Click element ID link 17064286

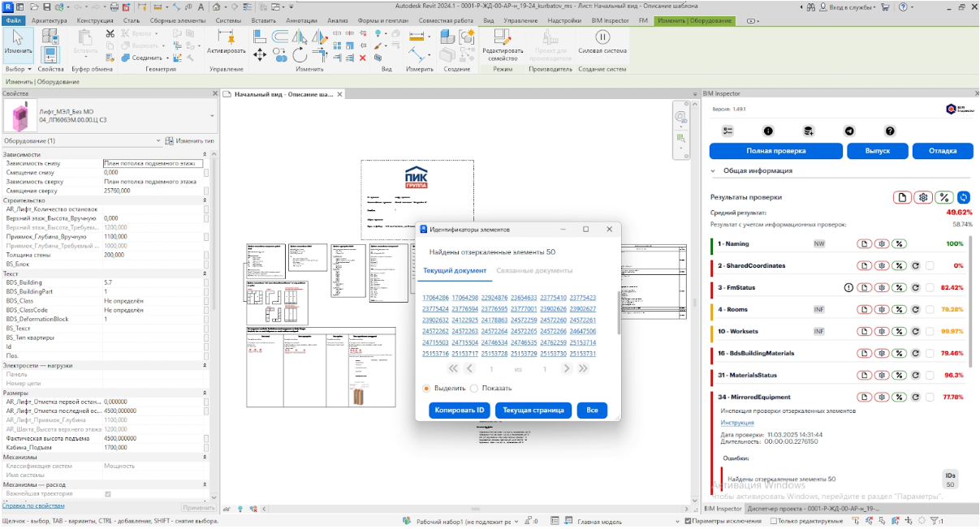(x=435, y=298)
